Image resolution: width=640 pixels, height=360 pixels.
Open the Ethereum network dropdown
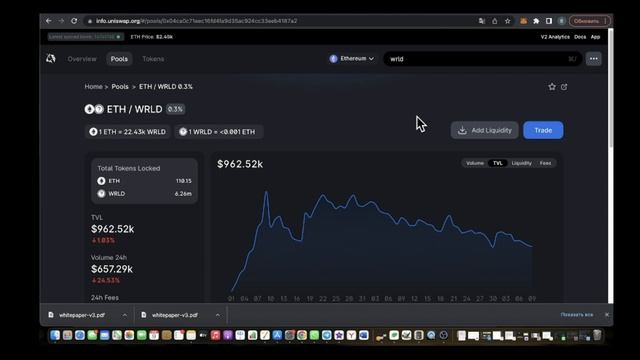coord(351,59)
